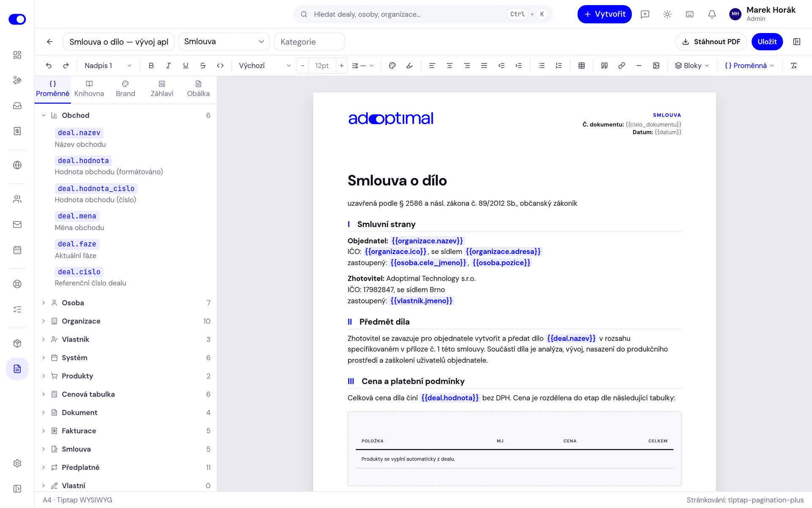Expand the Fakturace variable group
This screenshot has height=508, width=812.
[125, 431]
